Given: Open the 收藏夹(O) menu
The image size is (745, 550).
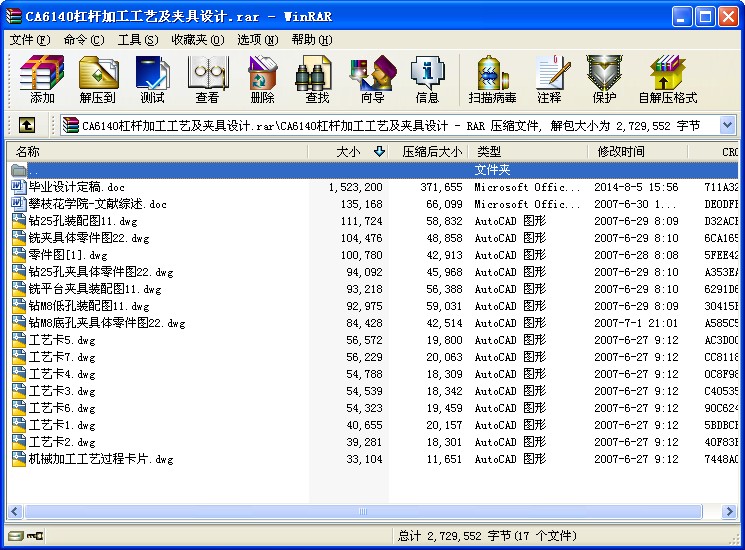Looking at the screenshot, I should (197, 40).
